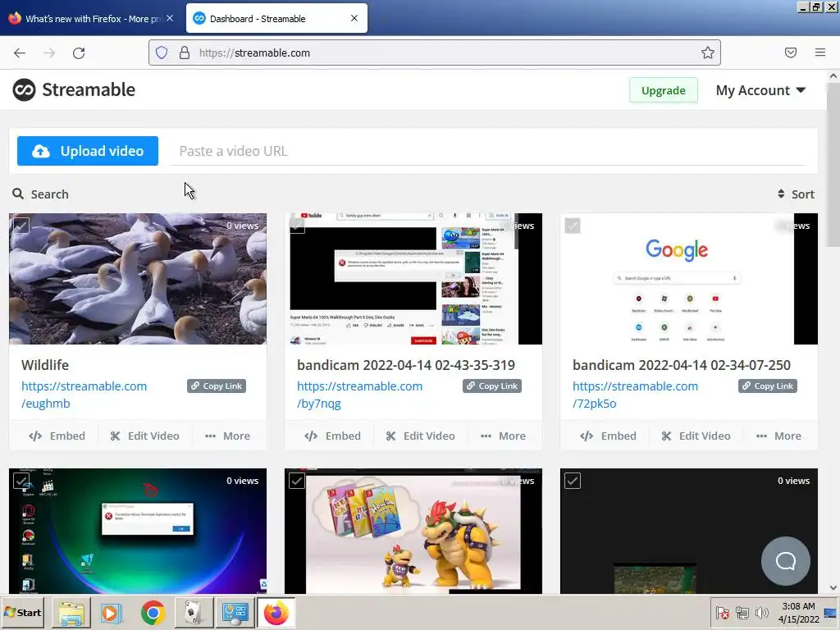This screenshot has width=840, height=630.
Task: Copy Link for bandicam 02-34-07-250
Action: [x=768, y=386]
